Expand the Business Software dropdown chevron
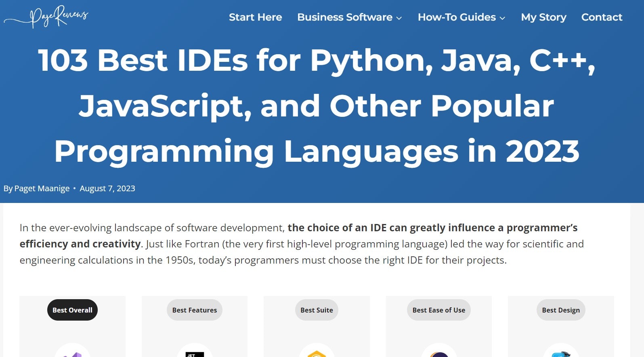 (x=399, y=18)
